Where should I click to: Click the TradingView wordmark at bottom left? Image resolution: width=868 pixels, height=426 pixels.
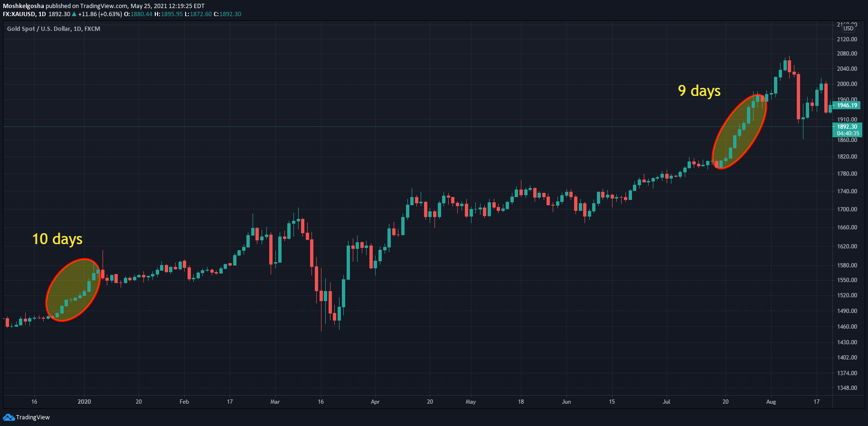tap(33, 417)
